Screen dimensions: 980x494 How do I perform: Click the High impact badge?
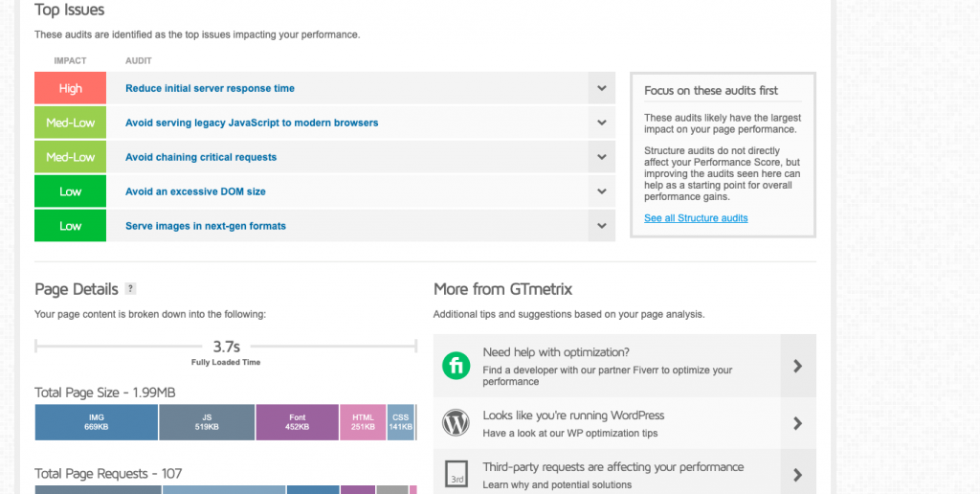[x=71, y=88]
